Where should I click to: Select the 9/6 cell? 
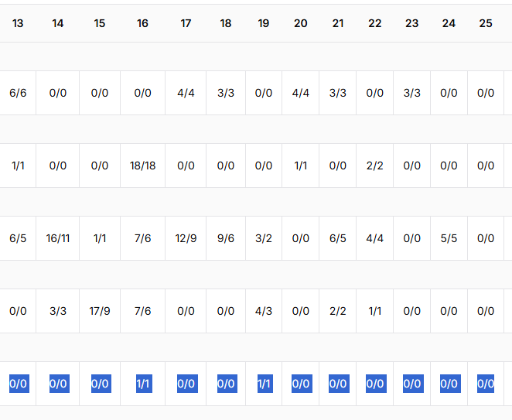[226, 238]
